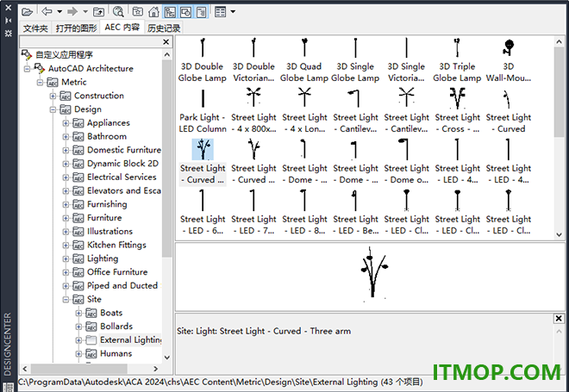Select Domestic Furniture in the tree
Screen dimensions: 569x392
[x=124, y=150]
